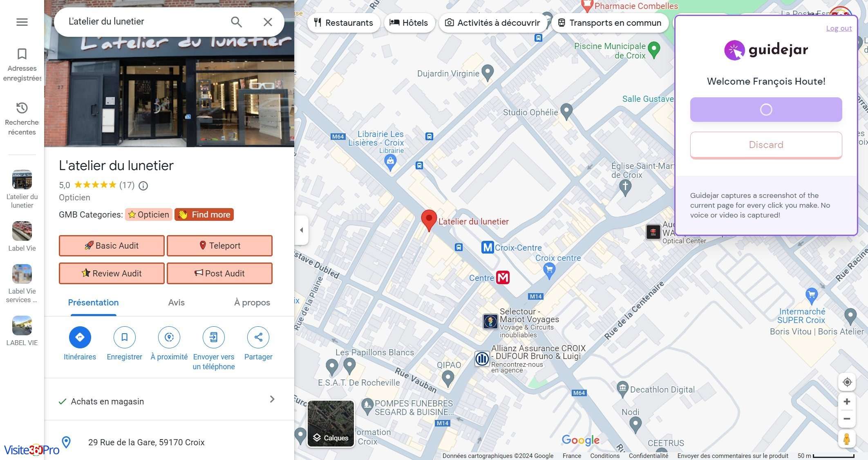Click Envoyer des commentaires sur le produit
This screenshot has height=460, width=868.
733,456
